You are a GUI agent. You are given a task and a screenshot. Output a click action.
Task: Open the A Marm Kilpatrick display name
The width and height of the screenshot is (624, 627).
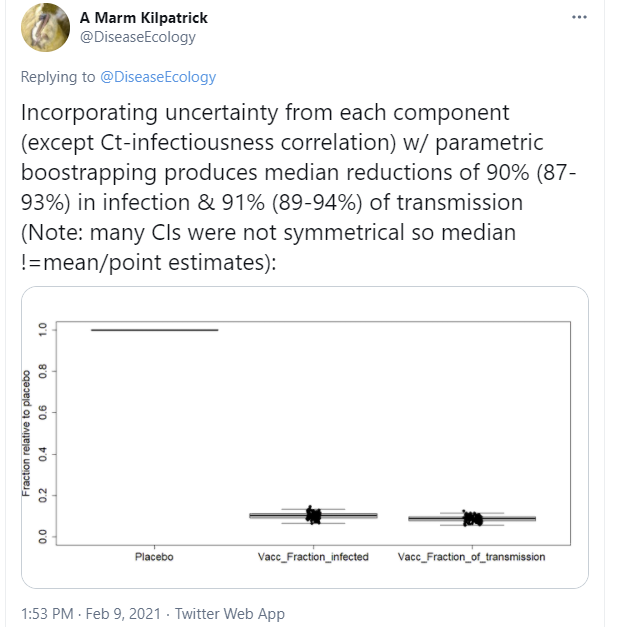144,18
